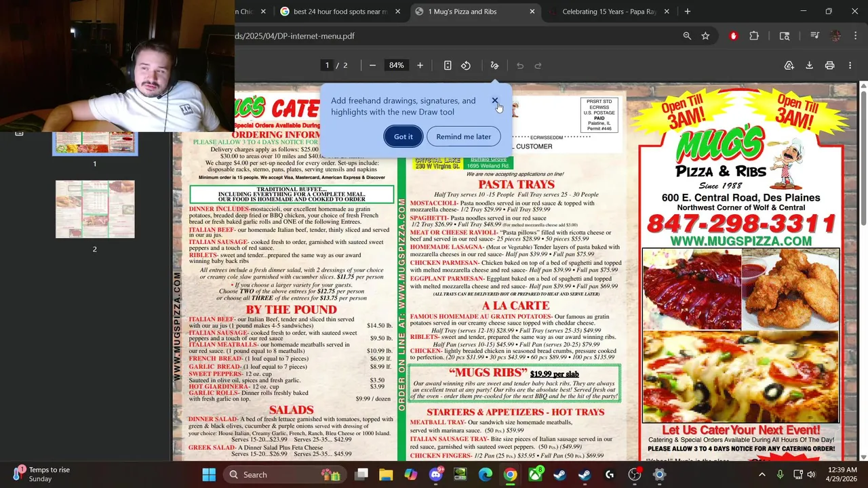Click the Got it button

[x=403, y=136]
